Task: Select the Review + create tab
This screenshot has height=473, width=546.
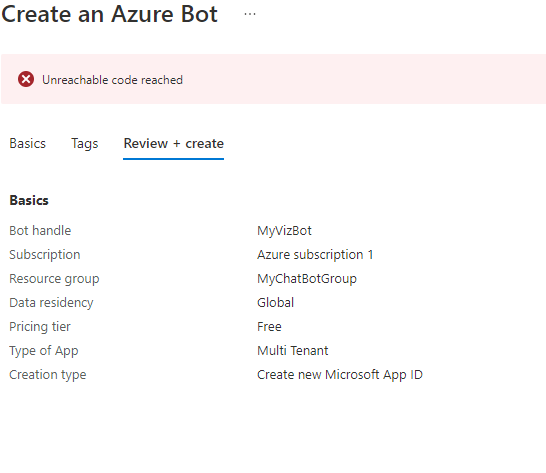Action: tap(173, 144)
